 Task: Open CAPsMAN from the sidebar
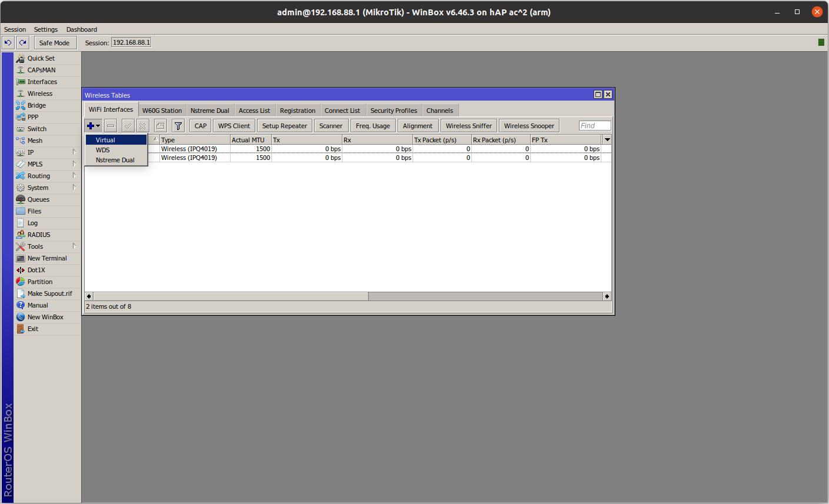click(41, 70)
